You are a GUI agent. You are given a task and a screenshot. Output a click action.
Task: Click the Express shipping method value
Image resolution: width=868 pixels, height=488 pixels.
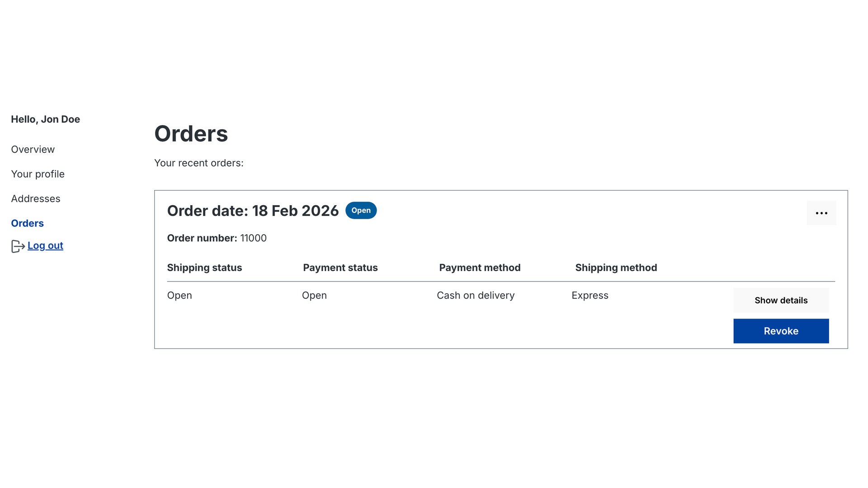point(590,296)
